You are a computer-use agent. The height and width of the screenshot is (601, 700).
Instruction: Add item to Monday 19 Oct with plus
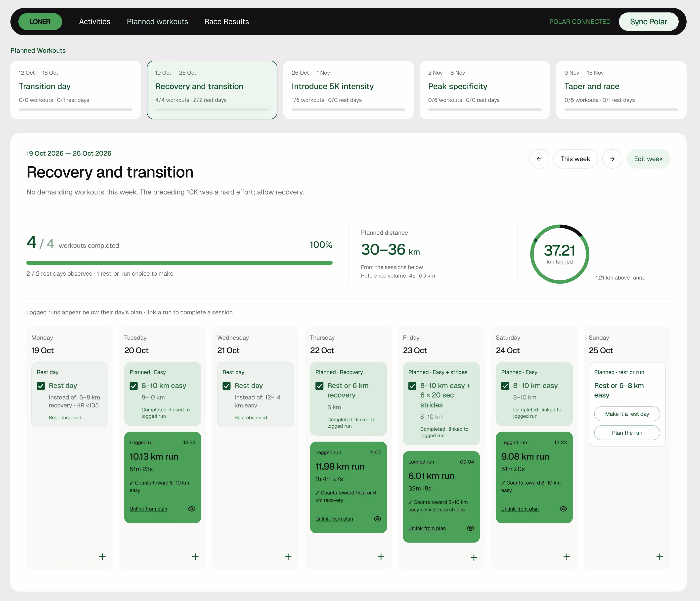point(102,556)
